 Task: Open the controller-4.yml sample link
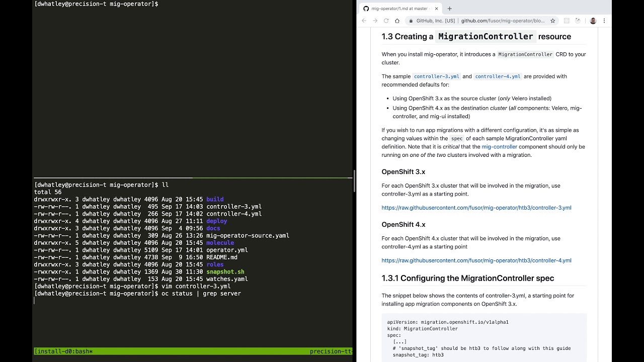coord(498,76)
